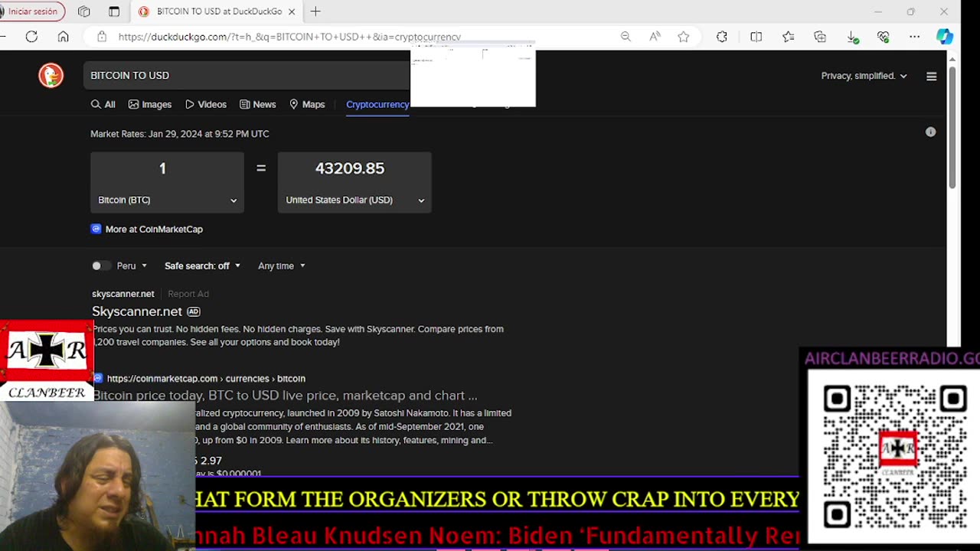Select the Cryptocurrency tab
The image size is (980, 551).
click(377, 104)
